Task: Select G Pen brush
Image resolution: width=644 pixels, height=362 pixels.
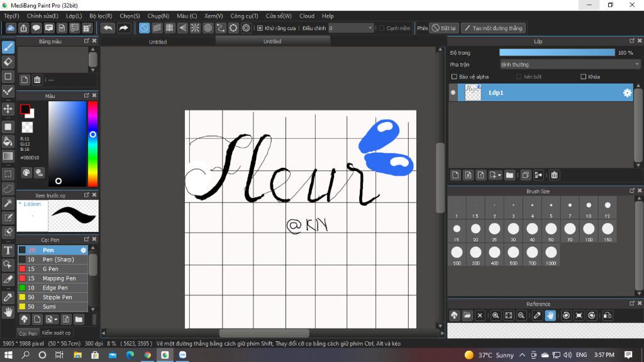Action: tap(53, 269)
